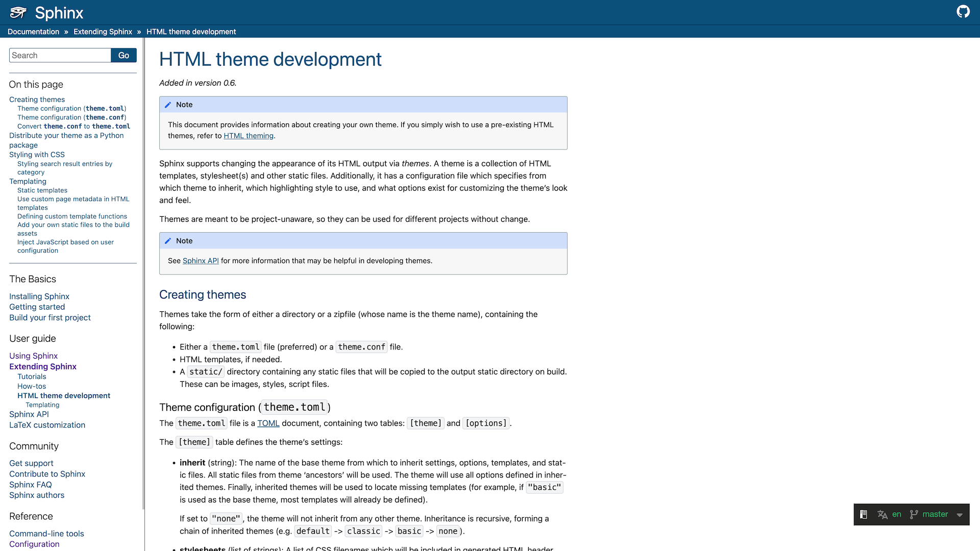Open the Sphinx API link in the second Note
This screenshot has width=980, height=551.
tap(201, 260)
